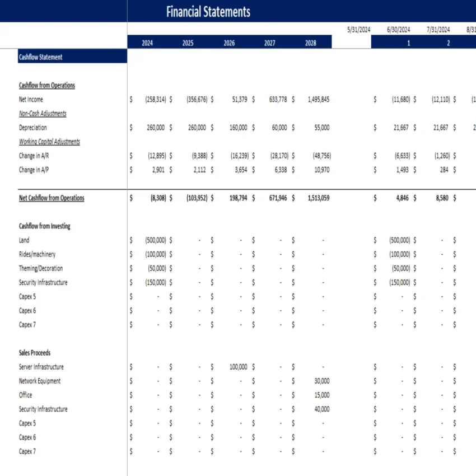
Task: Select the 2024 column header
Action: pos(147,42)
